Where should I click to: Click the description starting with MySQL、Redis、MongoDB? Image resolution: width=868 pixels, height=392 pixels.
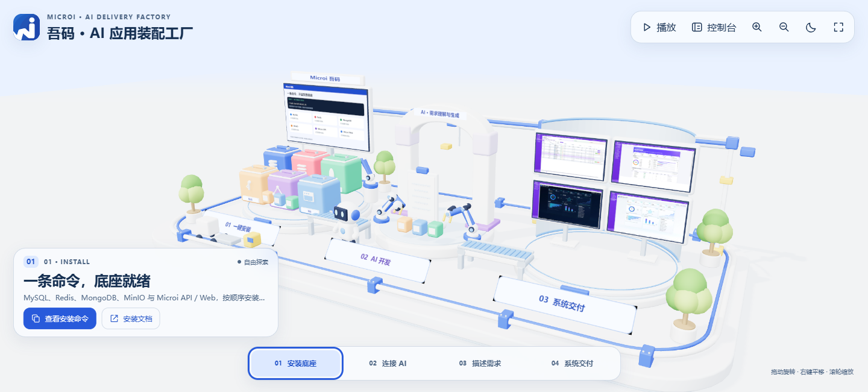pyautogui.click(x=144, y=297)
